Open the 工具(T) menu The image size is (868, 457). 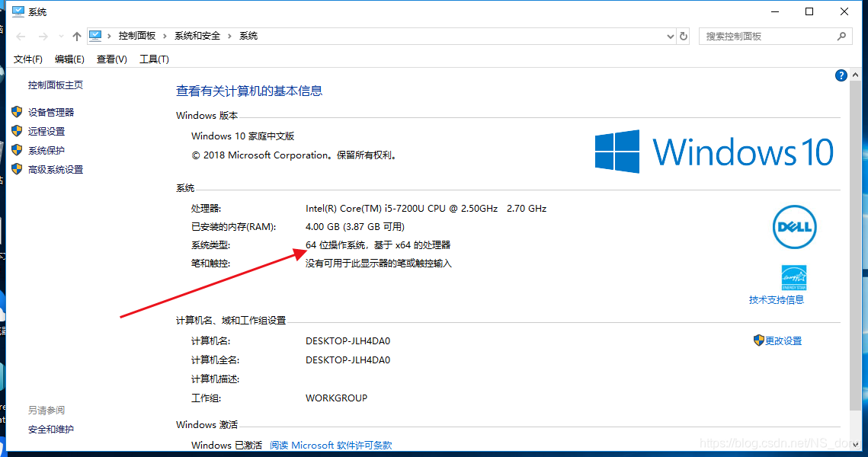pyautogui.click(x=154, y=59)
